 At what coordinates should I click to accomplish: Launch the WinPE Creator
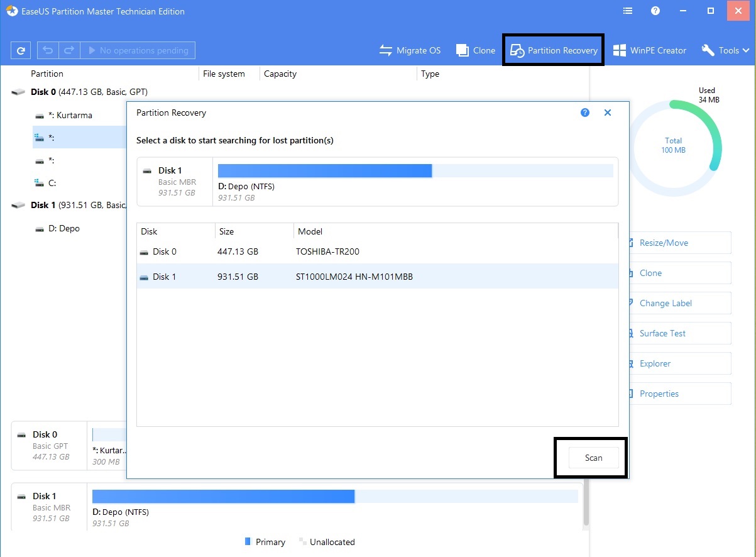[649, 50]
